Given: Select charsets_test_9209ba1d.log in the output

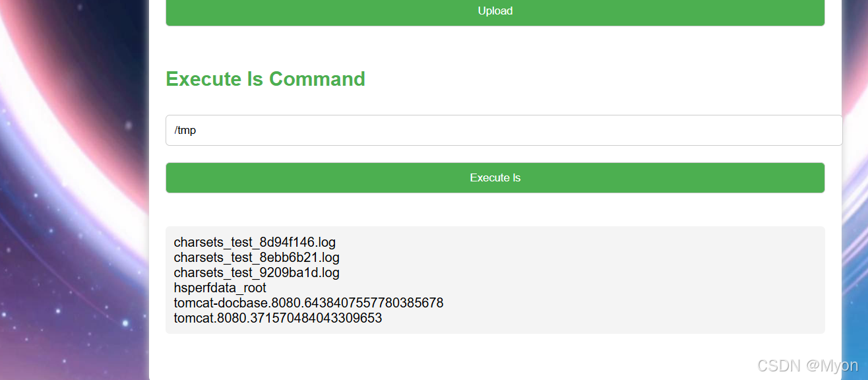Looking at the screenshot, I should pos(257,272).
